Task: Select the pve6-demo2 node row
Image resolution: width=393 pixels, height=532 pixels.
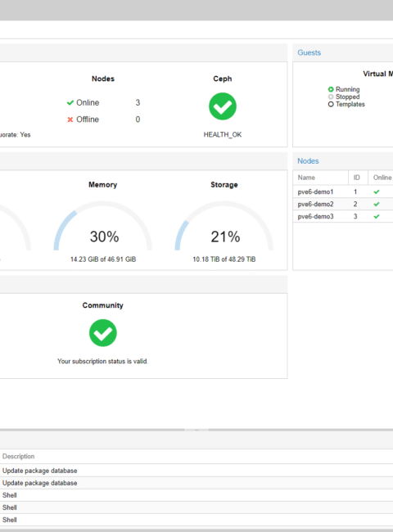Action: click(x=343, y=204)
